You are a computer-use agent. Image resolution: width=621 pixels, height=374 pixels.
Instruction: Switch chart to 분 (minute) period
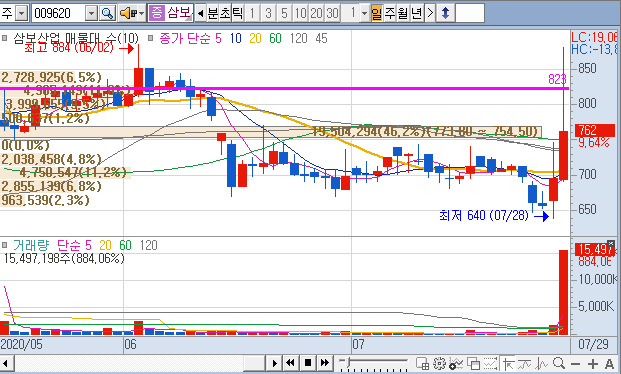(x=213, y=13)
